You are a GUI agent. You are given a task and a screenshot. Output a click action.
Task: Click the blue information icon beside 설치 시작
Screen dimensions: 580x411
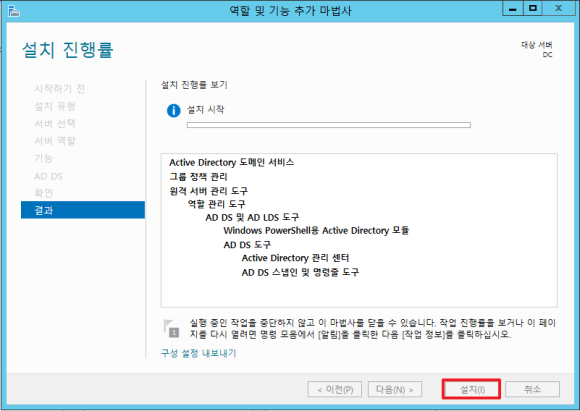coord(173,110)
